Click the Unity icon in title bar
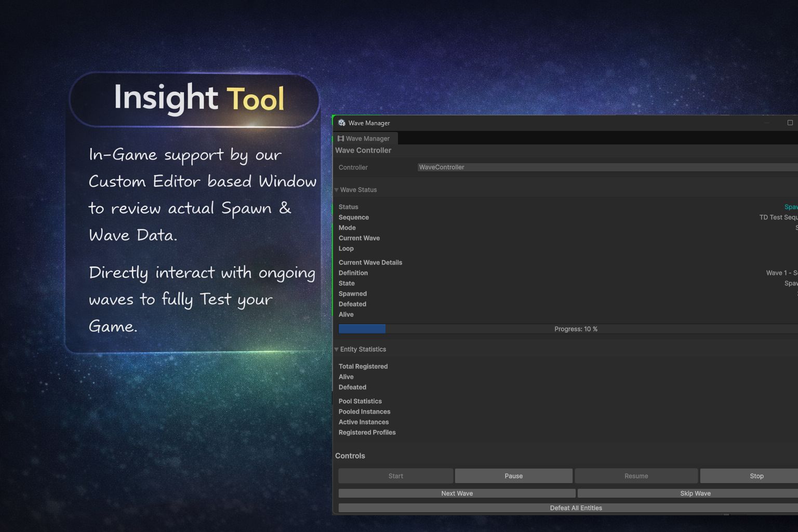 coord(341,123)
